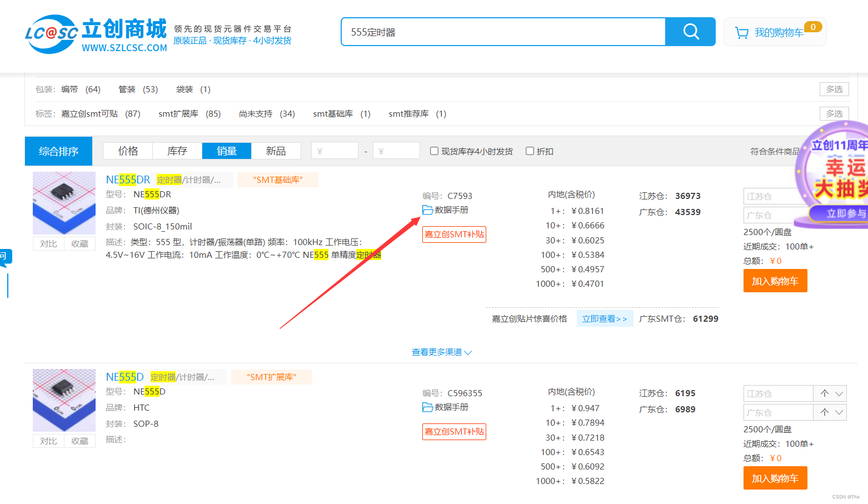
Task: Filter tag smt基础库 (1)
Action: [342, 114]
